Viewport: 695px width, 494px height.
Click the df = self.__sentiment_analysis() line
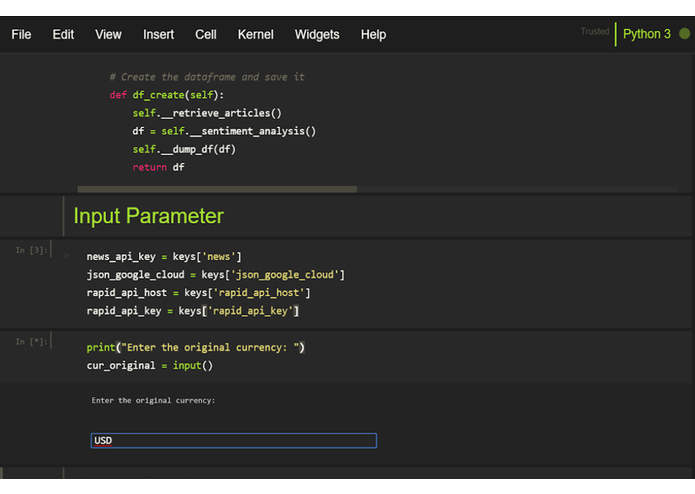pyautogui.click(x=224, y=132)
